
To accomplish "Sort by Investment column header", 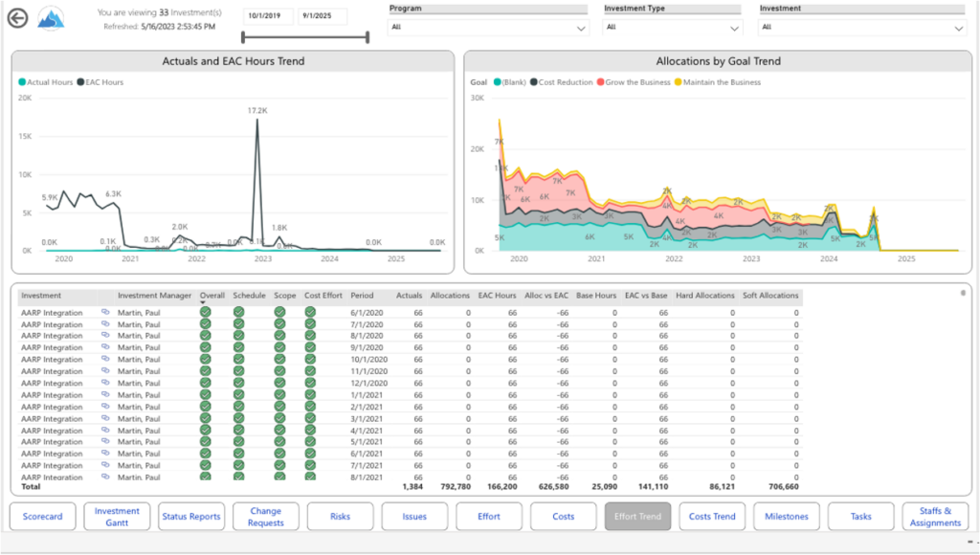I will click(41, 295).
